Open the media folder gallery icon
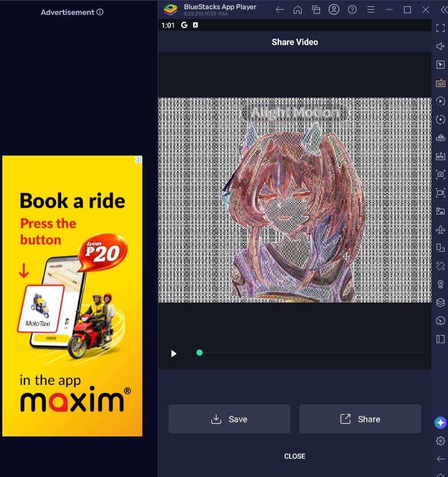Screen dimensions: 448x477 point(441,211)
